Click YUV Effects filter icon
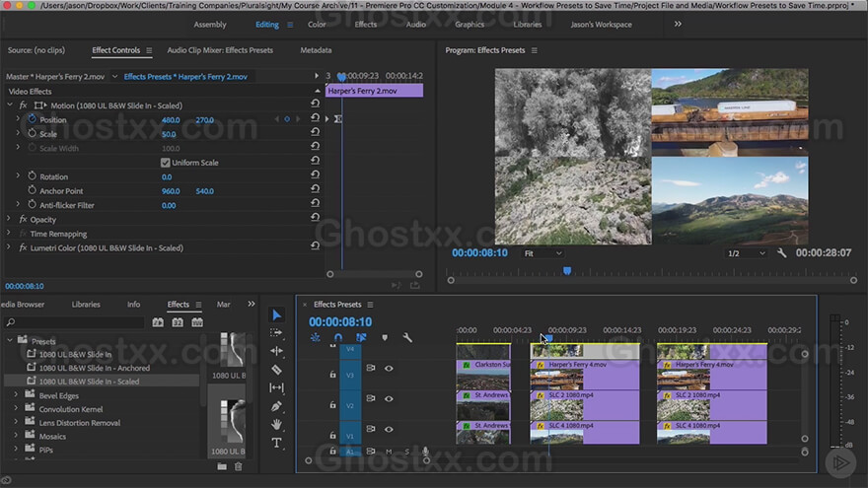 (197, 322)
